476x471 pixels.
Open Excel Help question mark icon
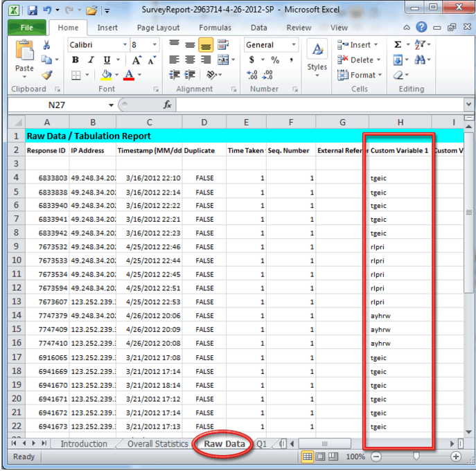click(x=421, y=28)
